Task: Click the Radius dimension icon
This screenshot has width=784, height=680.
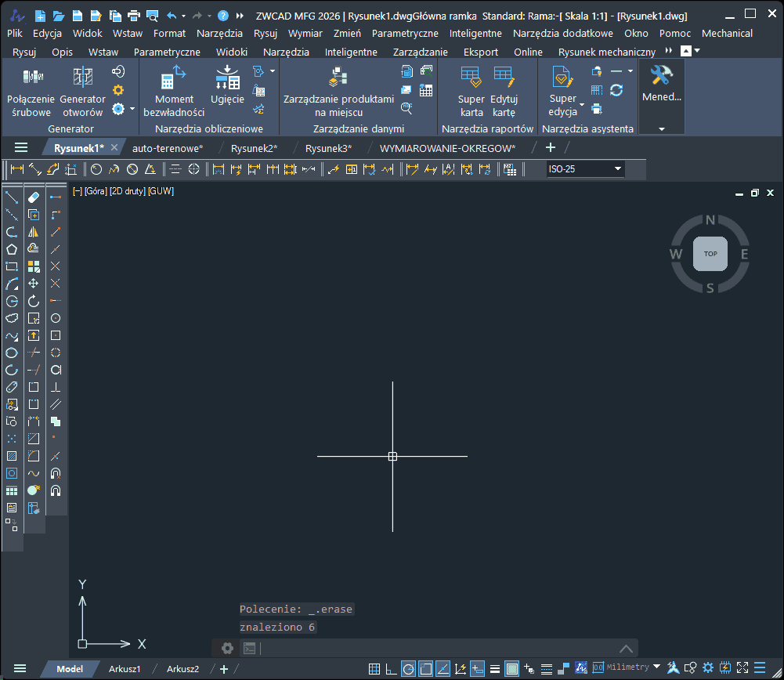Action: point(96,169)
